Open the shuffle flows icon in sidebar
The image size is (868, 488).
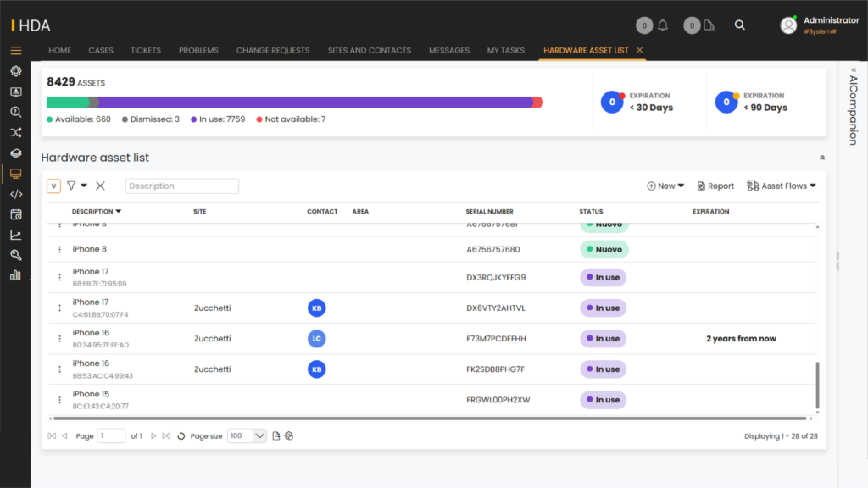(15, 133)
